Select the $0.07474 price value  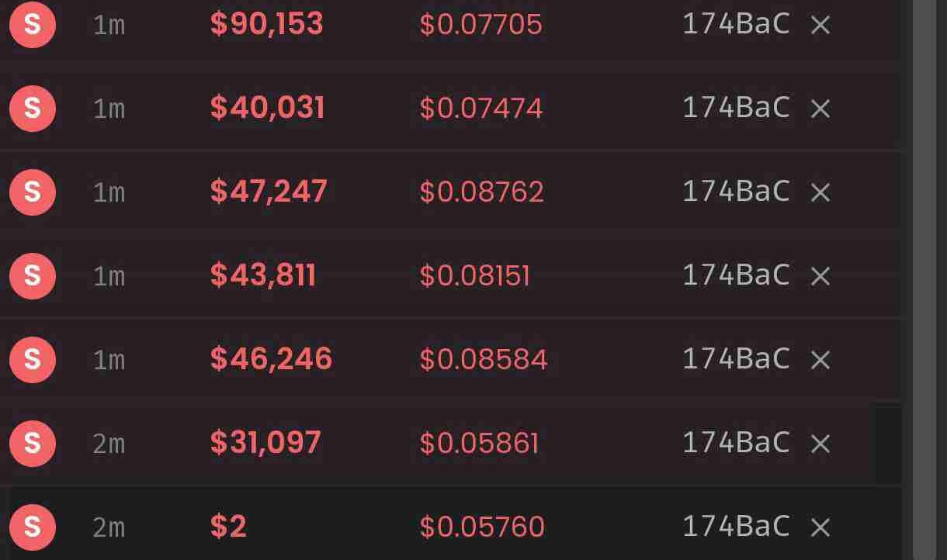pos(480,109)
